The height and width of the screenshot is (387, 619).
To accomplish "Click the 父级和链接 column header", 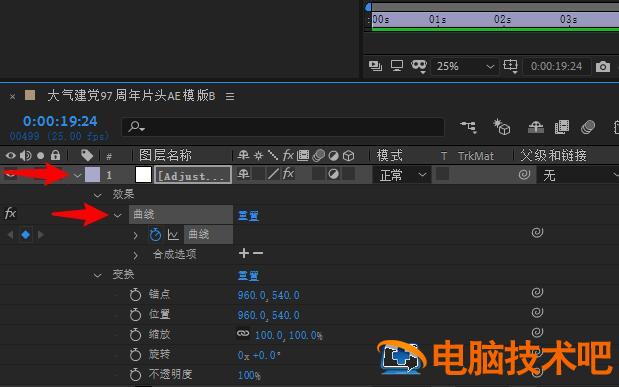I will click(553, 155).
